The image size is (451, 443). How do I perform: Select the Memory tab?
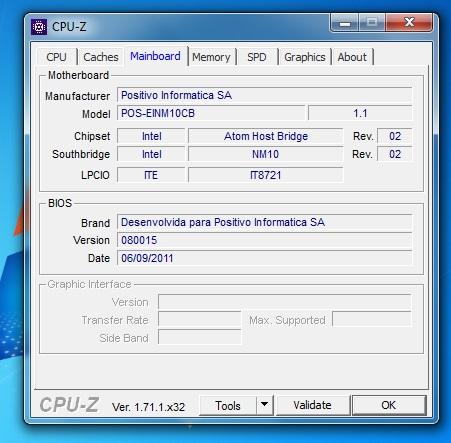coord(211,57)
